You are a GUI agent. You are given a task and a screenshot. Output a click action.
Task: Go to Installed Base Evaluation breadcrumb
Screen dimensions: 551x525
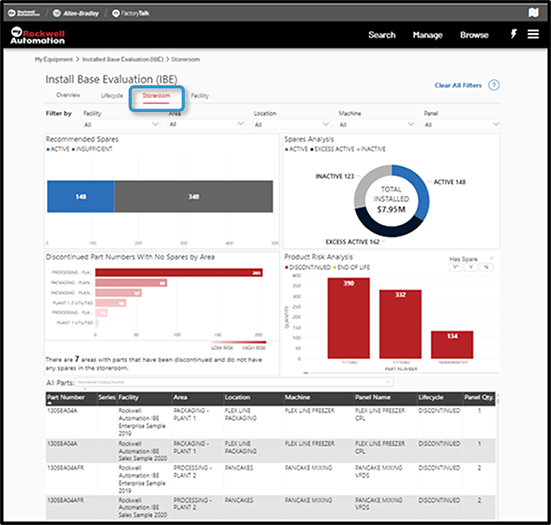click(x=123, y=59)
